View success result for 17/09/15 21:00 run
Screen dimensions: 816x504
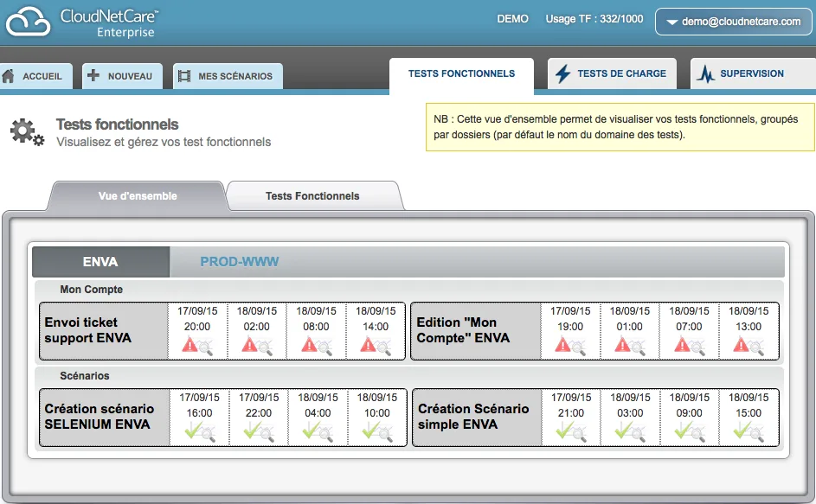coord(571,431)
